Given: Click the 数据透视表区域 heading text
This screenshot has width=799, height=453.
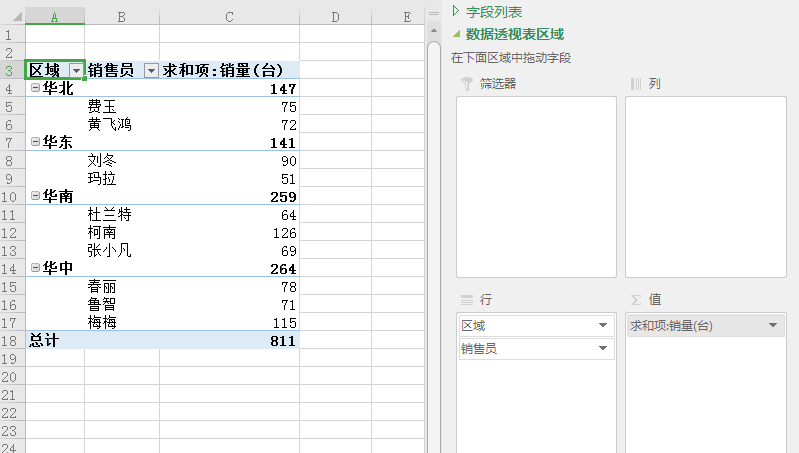Looking at the screenshot, I should click(x=515, y=34).
